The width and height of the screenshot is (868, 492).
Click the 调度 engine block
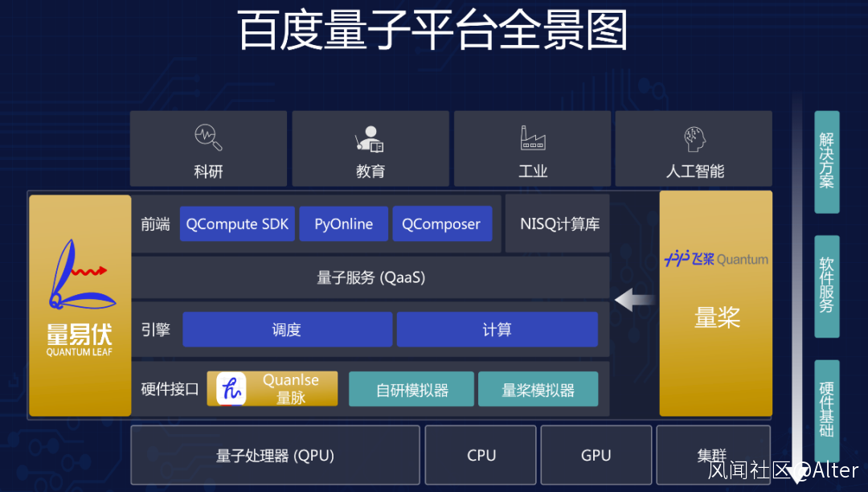pos(287,330)
